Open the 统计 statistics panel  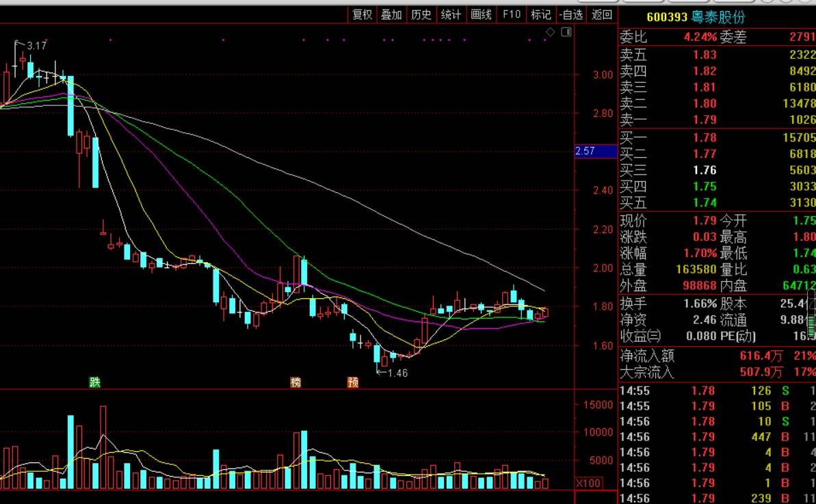[451, 14]
